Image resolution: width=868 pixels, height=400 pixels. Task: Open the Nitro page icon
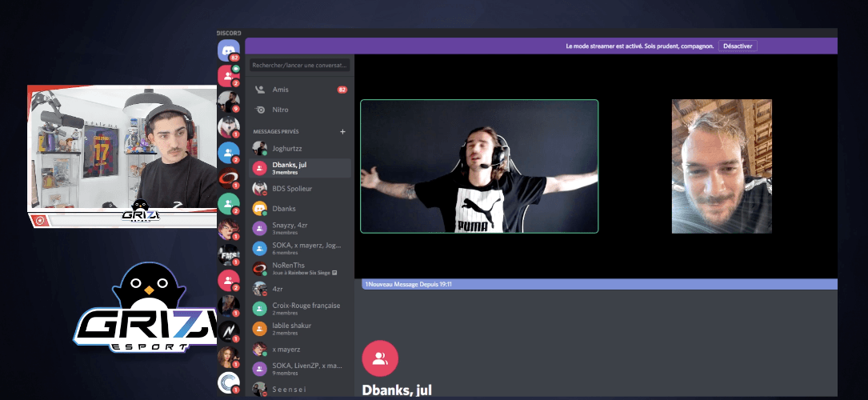click(x=259, y=110)
